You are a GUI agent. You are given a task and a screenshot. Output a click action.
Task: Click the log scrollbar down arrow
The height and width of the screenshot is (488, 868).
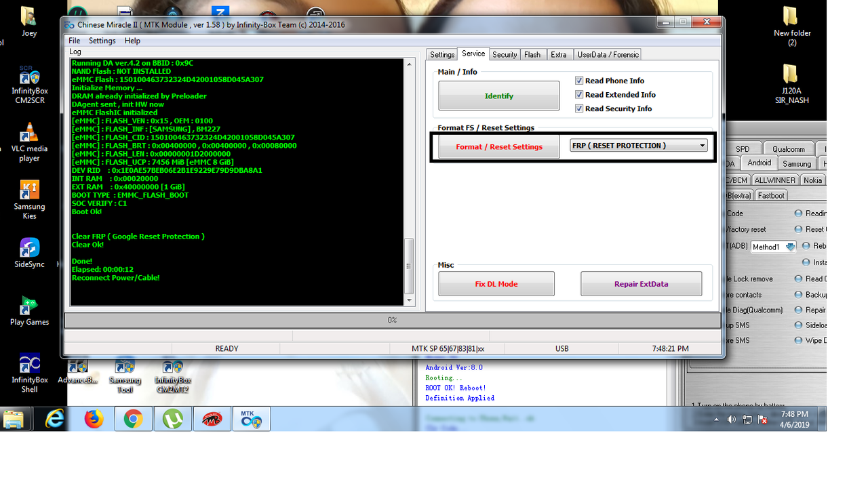click(x=409, y=300)
